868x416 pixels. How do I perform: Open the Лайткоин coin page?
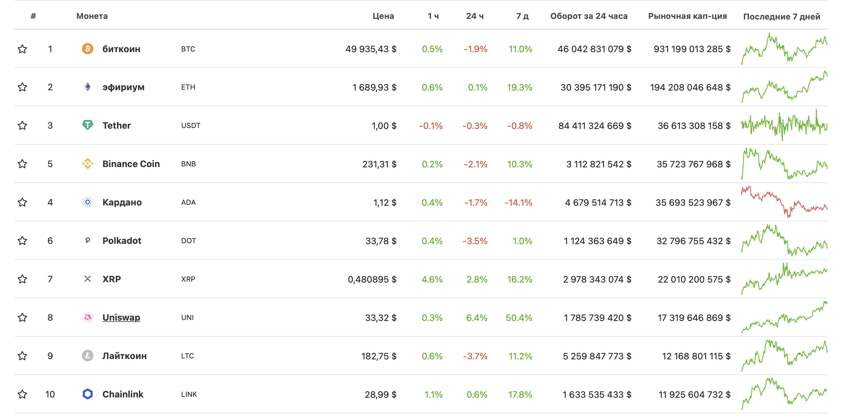[x=124, y=356]
